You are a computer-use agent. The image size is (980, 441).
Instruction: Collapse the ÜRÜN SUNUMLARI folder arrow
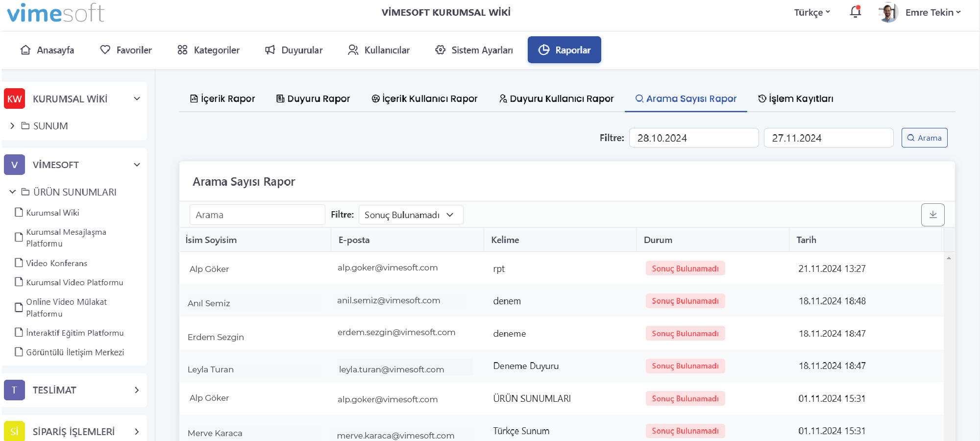point(12,192)
